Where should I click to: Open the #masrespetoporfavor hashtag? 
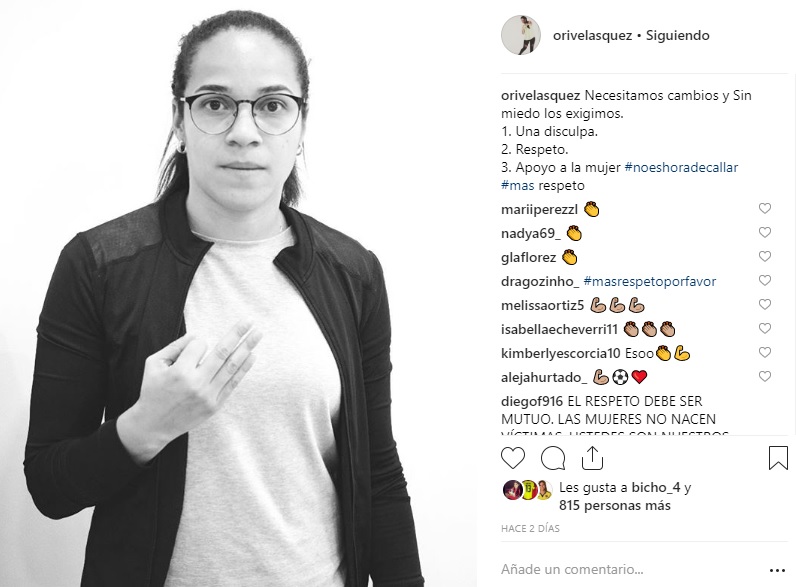coord(650,281)
